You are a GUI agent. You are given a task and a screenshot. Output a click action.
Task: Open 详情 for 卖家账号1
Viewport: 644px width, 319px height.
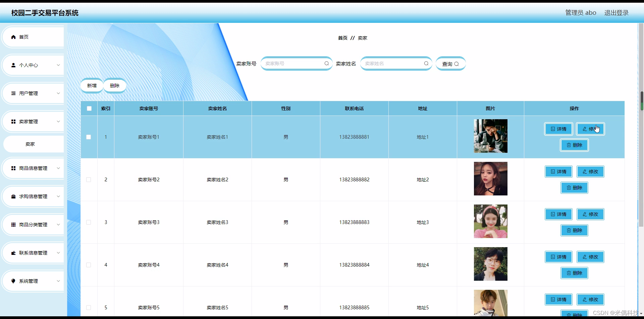point(558,129)
